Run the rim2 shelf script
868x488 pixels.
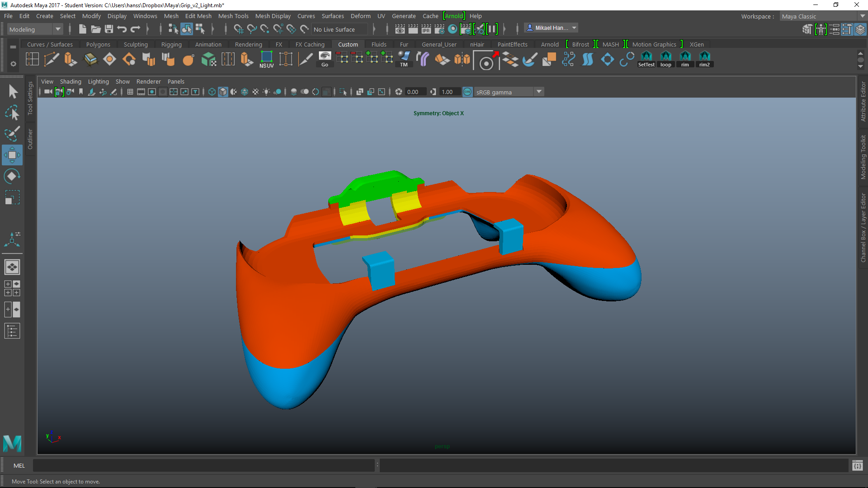click(704, 60)
